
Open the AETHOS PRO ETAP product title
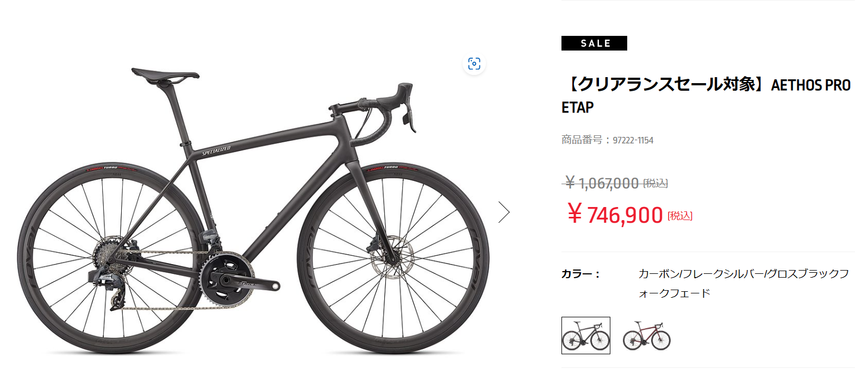(x=706, y=96)
